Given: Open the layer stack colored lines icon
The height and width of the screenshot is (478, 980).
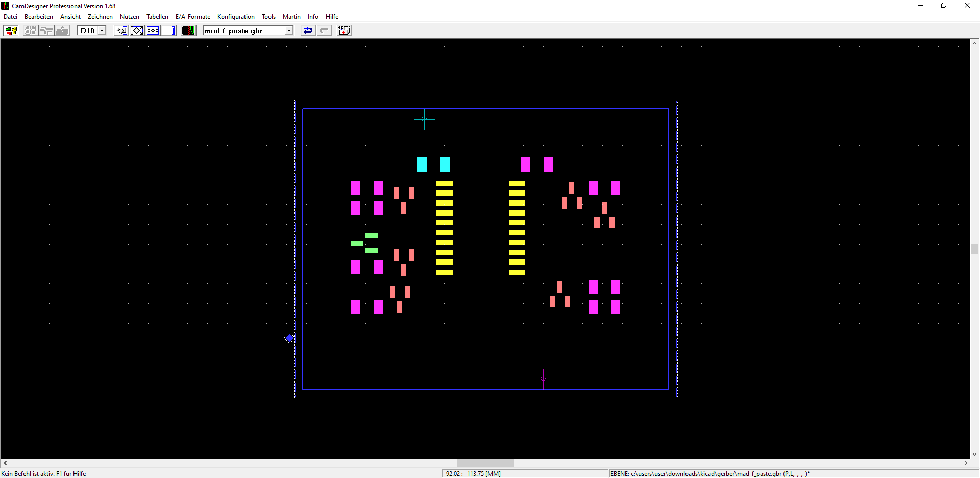Looking at the screenshot, I should click(x=188, y=31).
